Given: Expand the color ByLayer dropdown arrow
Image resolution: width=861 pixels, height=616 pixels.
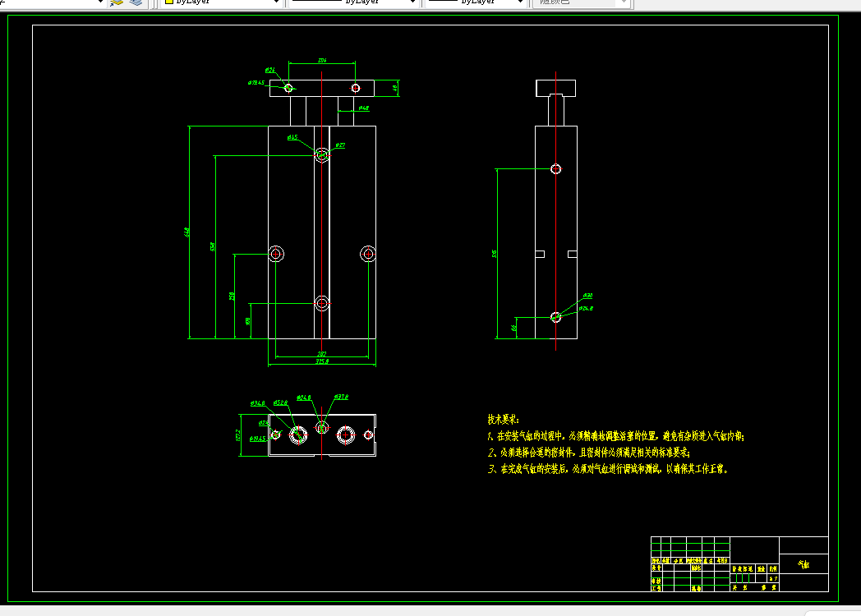Looking at the screenshot, I should pos(276,2).
